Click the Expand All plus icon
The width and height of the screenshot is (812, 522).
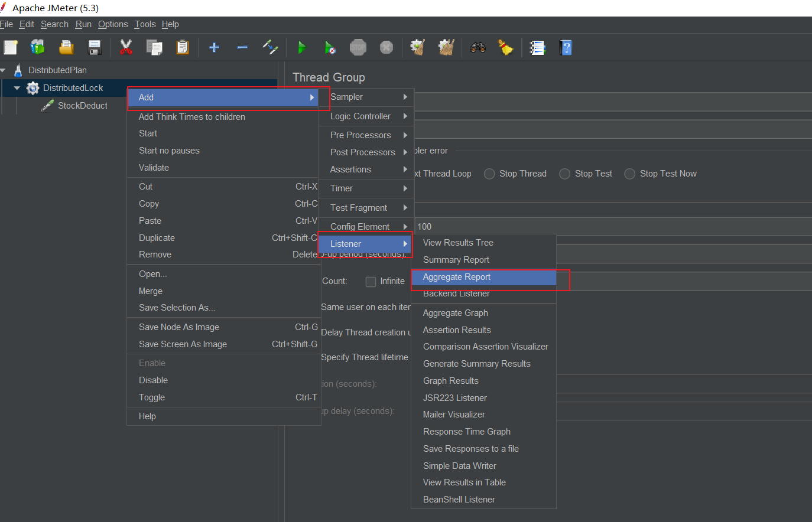[x=214, y=47]
